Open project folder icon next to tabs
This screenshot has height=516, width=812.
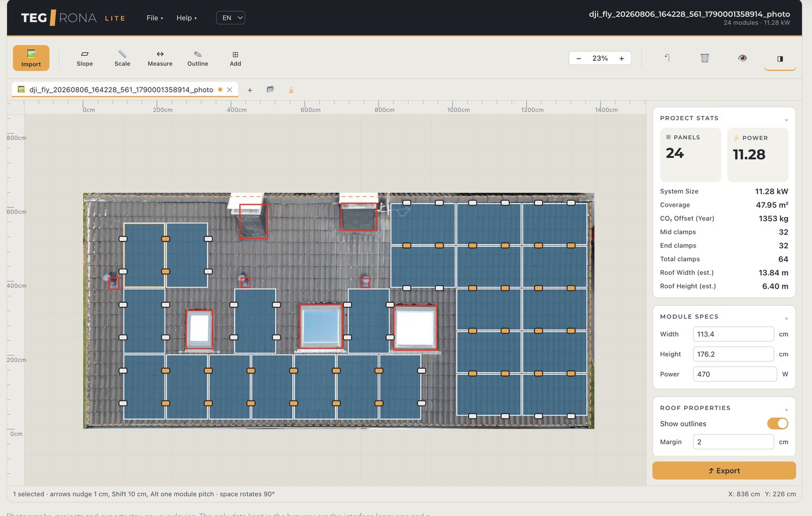point(270,89)
